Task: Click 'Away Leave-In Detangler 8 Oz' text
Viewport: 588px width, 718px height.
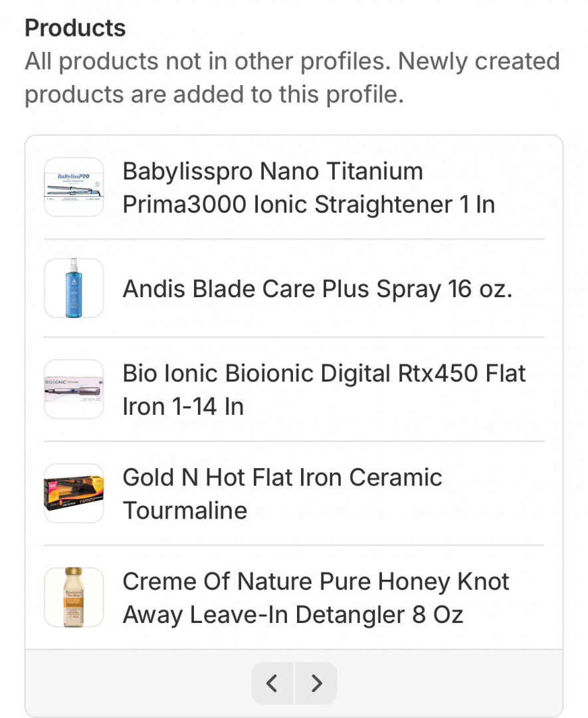Action: [x=292, y=614]
